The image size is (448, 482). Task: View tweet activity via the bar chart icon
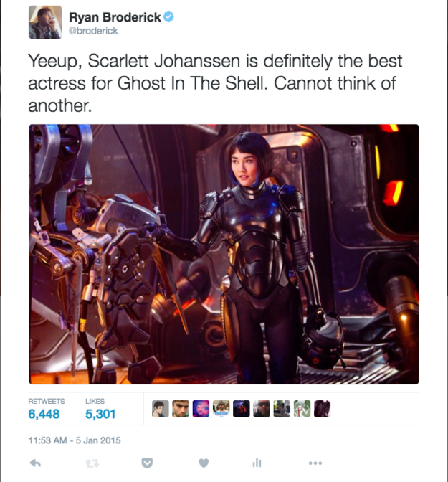coord(257,463)
